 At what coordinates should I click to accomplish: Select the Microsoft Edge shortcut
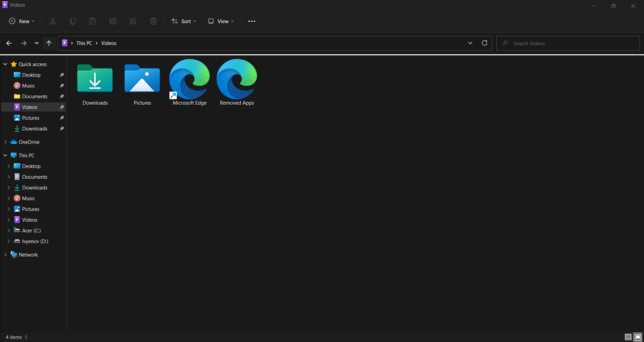(x=190, y=83)
